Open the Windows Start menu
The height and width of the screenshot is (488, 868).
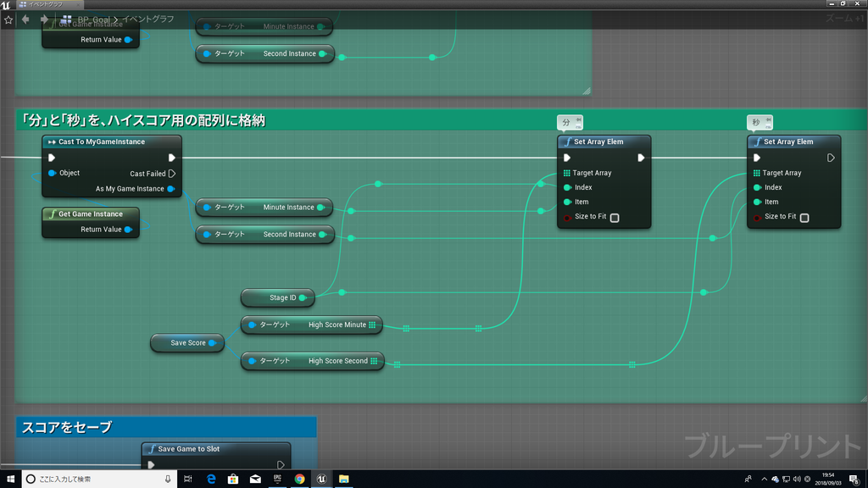(10, 480)
